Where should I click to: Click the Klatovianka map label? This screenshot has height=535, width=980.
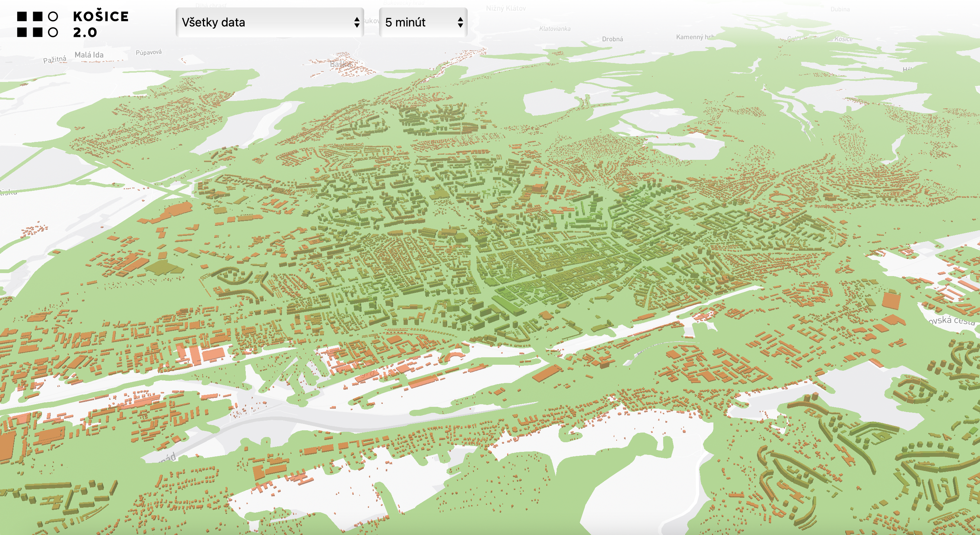pos(554,29)
